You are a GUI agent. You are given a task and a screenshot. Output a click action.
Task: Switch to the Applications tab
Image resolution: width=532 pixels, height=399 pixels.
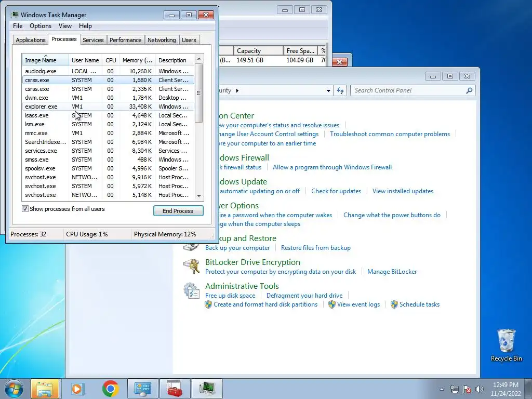pyautogui.click(x=31, y=40)
